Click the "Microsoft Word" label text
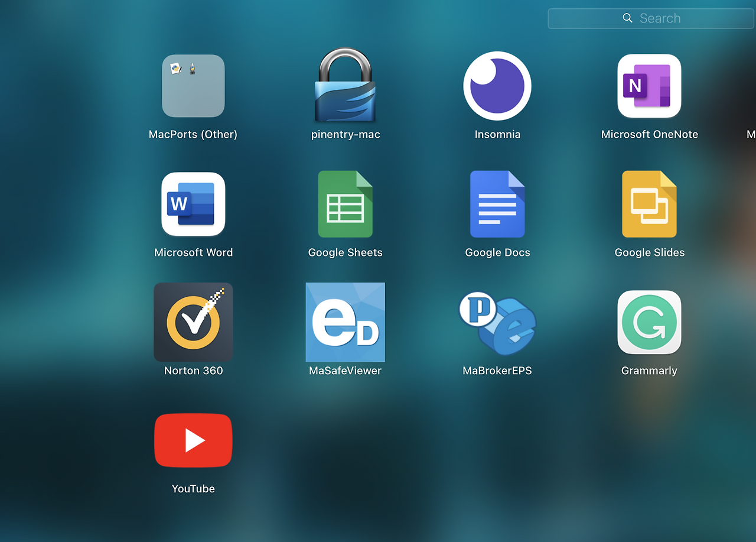The width and height of the screenshot is (756, 542). point(193,252)
